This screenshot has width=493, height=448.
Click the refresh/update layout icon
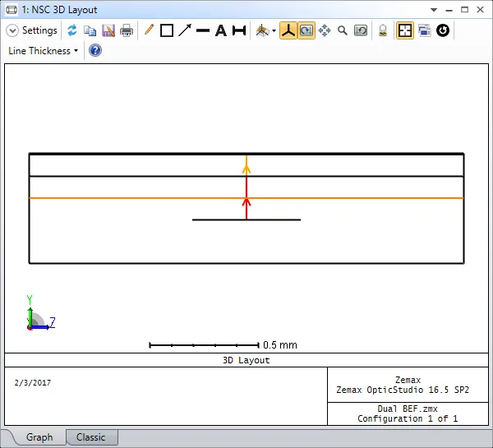coord(72,30)
